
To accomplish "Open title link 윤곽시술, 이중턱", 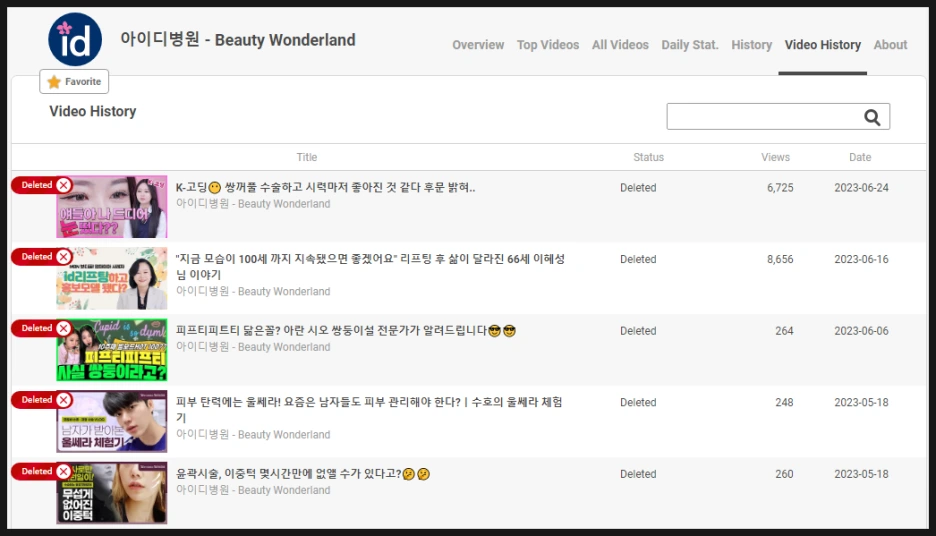I will click(303, 474).
